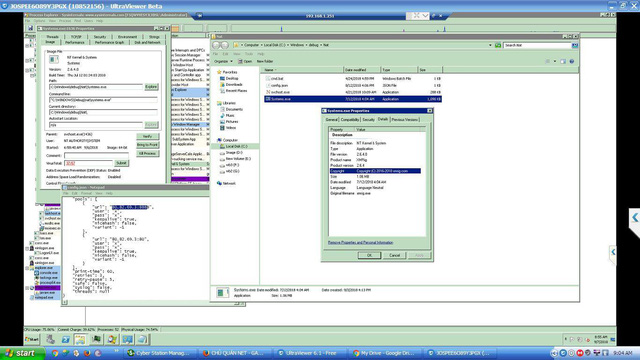Click OK in Systems.exe Properties dialog
This screenshot has height=360, width=640.
click(x=369, y=255)
